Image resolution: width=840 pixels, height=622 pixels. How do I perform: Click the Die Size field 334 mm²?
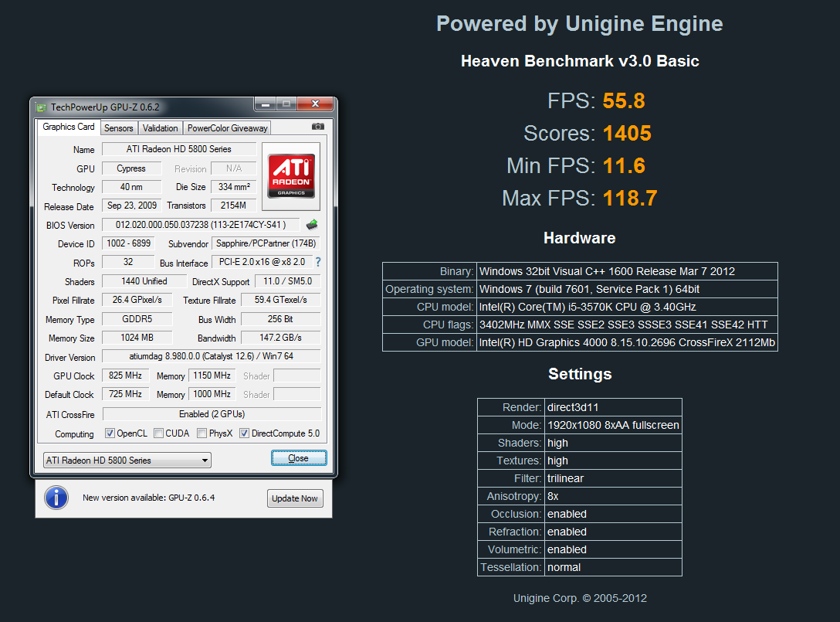(234, 187)
